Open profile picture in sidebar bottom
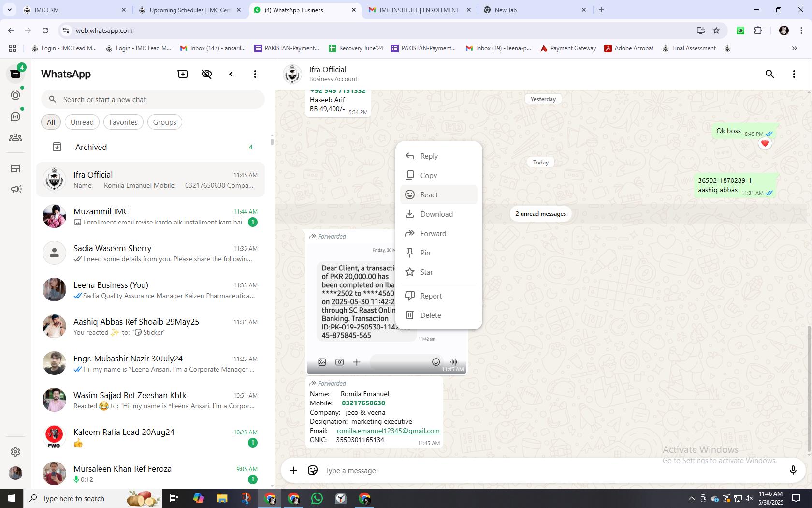812x508 pixels. (x=15, y=473)
